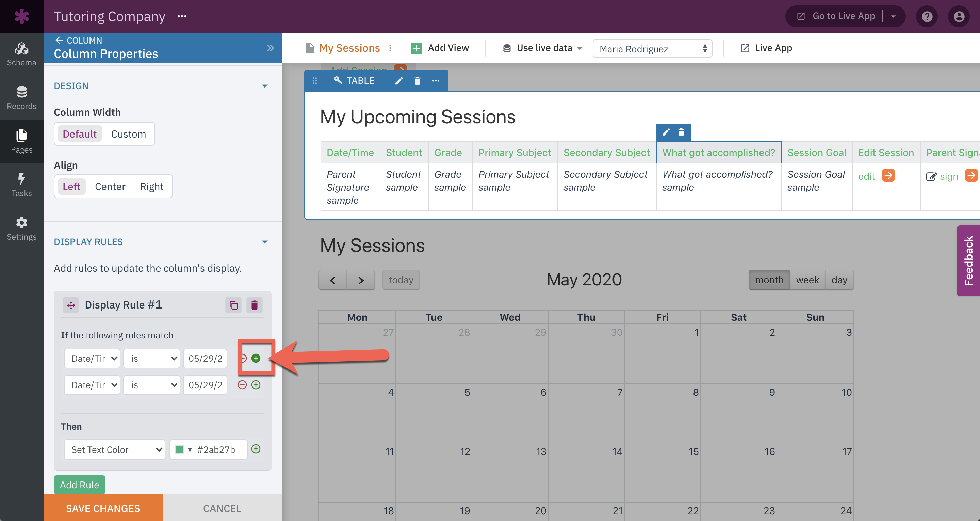Viewport: 980px width, 521px height.
Task: Switch calendar to day view
Action: click(839, 280)
